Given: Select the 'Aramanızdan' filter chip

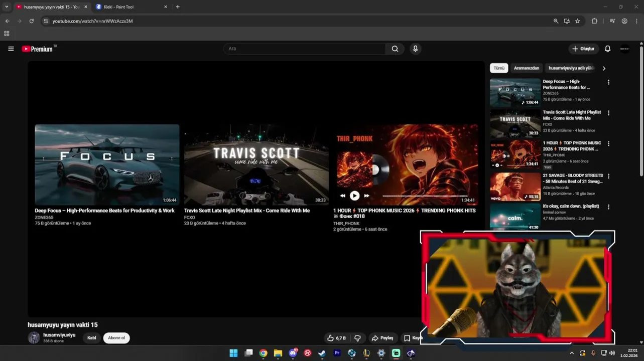Looking at the screenshot, I should (x=527, y=68).
